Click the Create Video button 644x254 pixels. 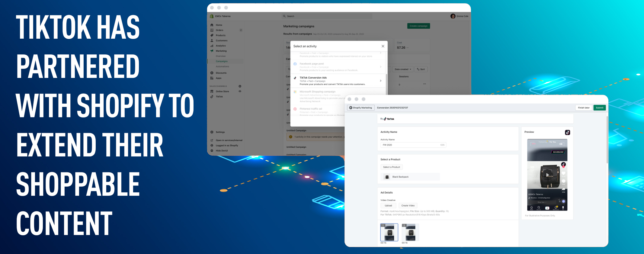click(x=408, y=205)
